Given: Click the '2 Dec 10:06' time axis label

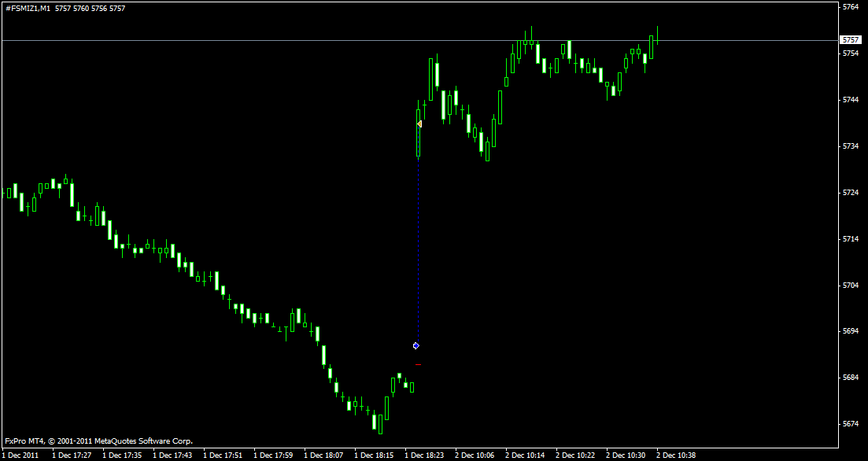Looking at the screenshot, I should click(475, 455).
